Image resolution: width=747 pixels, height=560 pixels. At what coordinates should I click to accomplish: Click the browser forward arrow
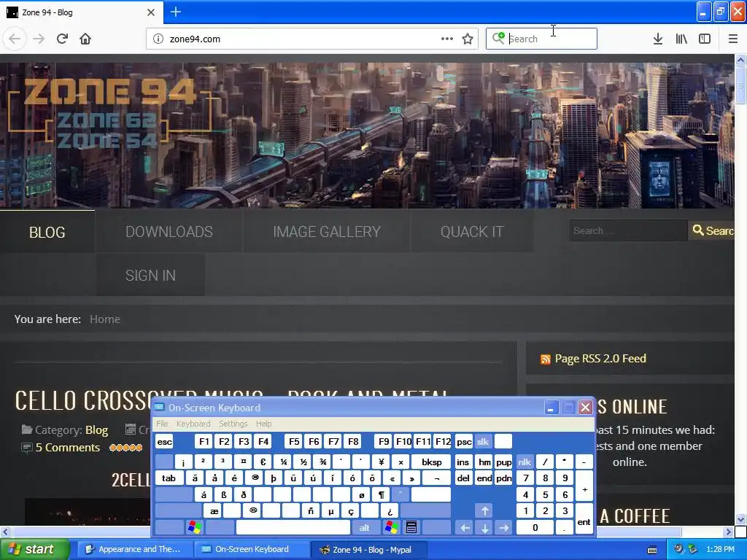(x=39, y=39)
